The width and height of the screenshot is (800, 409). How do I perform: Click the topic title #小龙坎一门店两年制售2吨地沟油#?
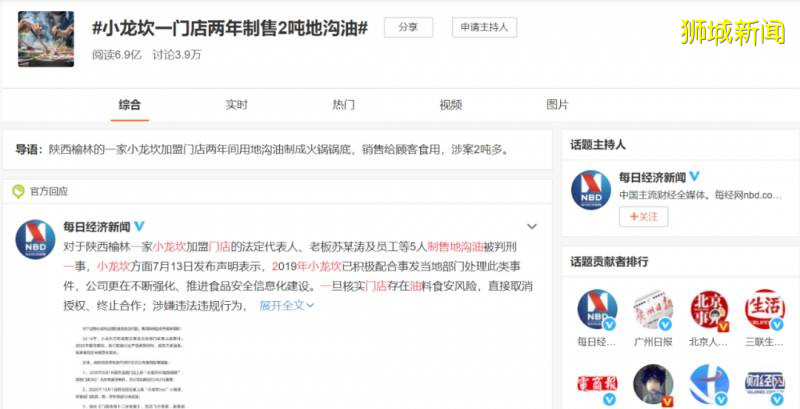point(230,28)
